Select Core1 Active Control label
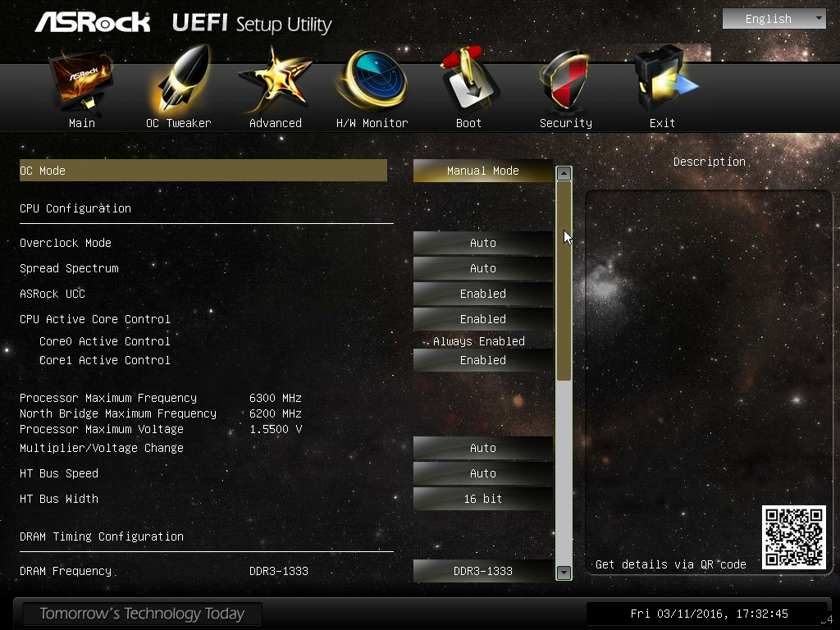This screenshot has height=630, width=840. [104, 360]
